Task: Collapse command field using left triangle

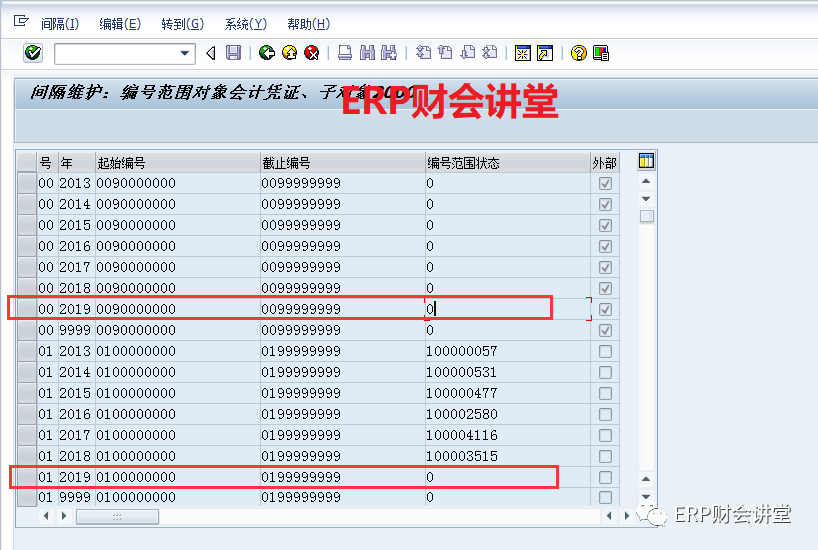Action: click(x=210, y=53)
